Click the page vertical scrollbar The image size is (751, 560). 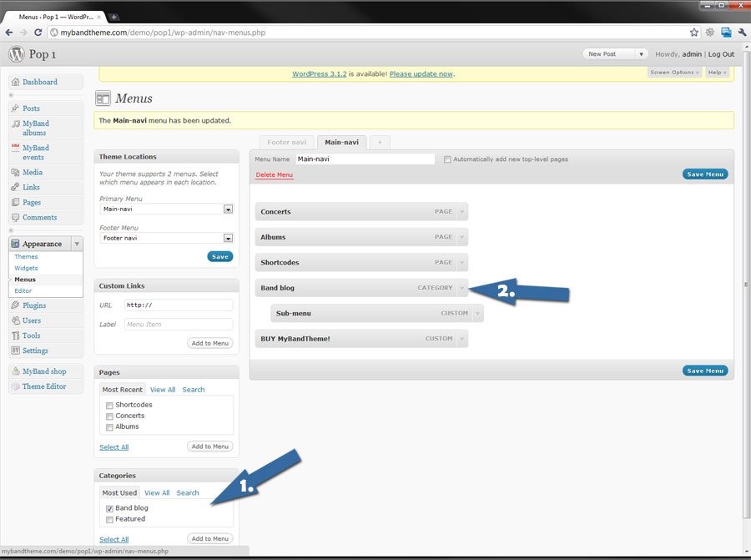pos(746,284)
